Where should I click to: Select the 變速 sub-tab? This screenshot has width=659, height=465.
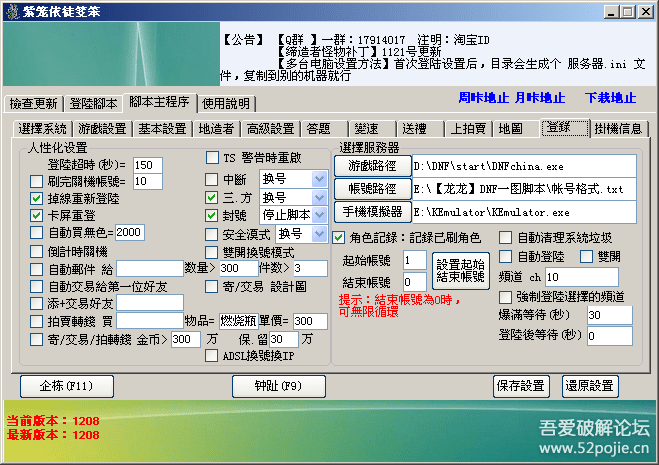(x=372, y=129)
